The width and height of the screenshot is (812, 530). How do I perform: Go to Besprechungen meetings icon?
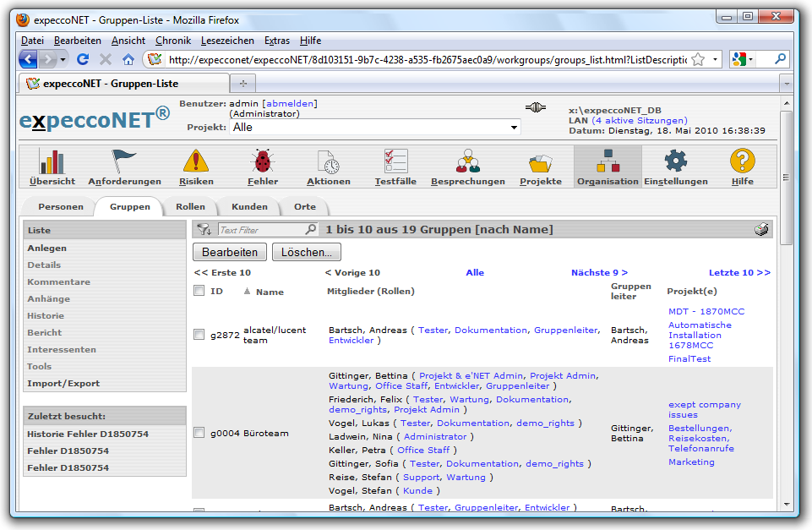pyautogui.click(x=467, y=161)
